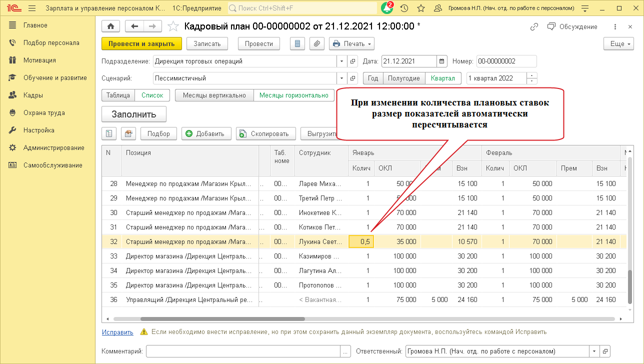Click the Комментарий ellipsis button
Image resolution: width=644 pixels, height=364 pixels.
[345, 351]
